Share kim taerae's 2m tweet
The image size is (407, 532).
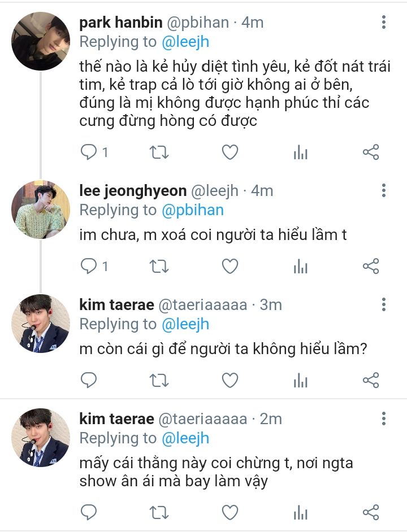(371, 512)
